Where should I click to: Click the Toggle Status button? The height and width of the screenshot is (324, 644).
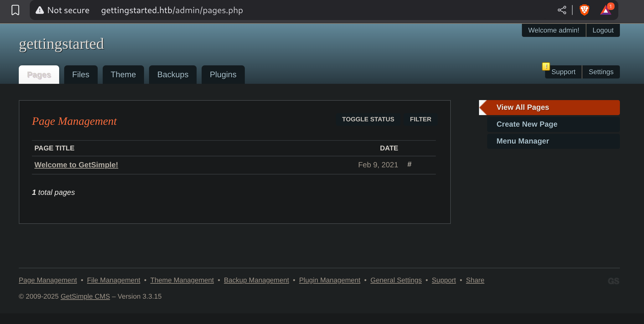pos(368,119)
